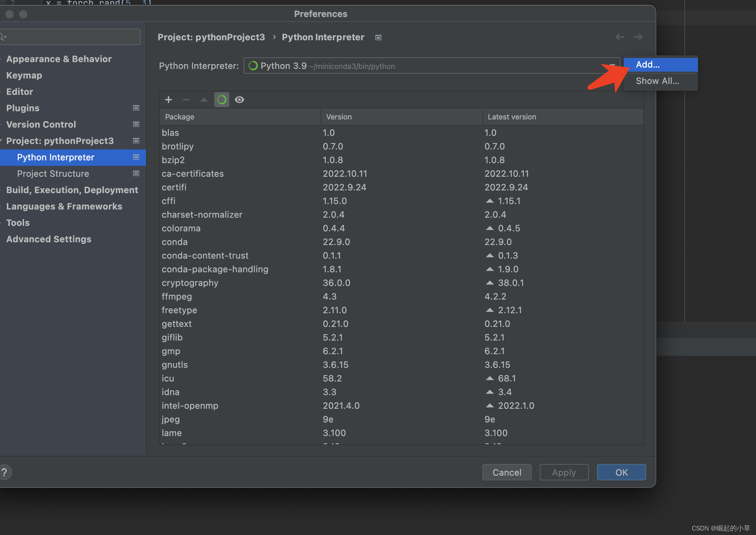Click the settings search field

[x=72, y=37]
